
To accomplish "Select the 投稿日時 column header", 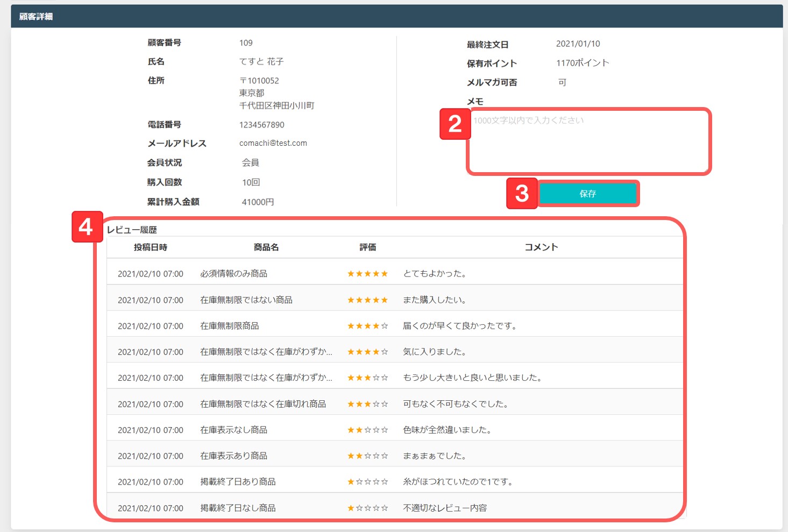I will tap(151, 247).
